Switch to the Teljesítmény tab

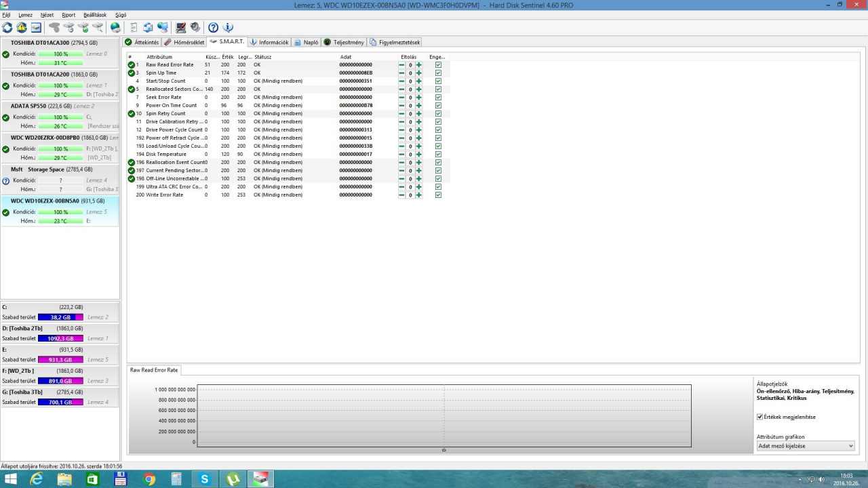[344, 42]
